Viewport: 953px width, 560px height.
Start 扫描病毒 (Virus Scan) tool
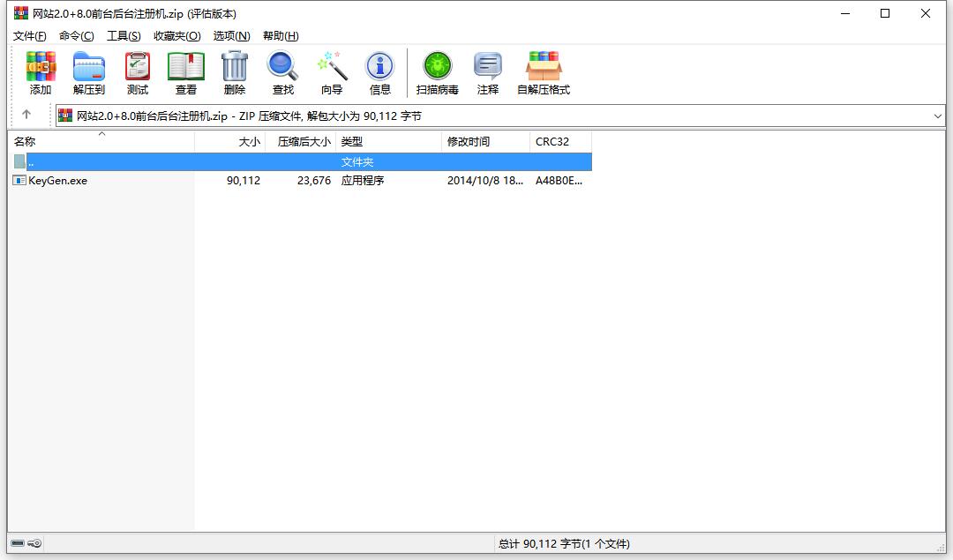coord(438,72)
